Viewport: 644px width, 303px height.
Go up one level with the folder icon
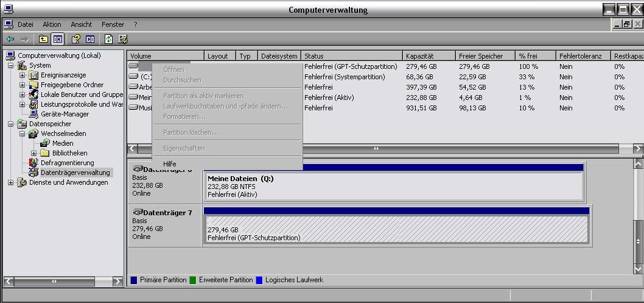[x=43, y=39]
